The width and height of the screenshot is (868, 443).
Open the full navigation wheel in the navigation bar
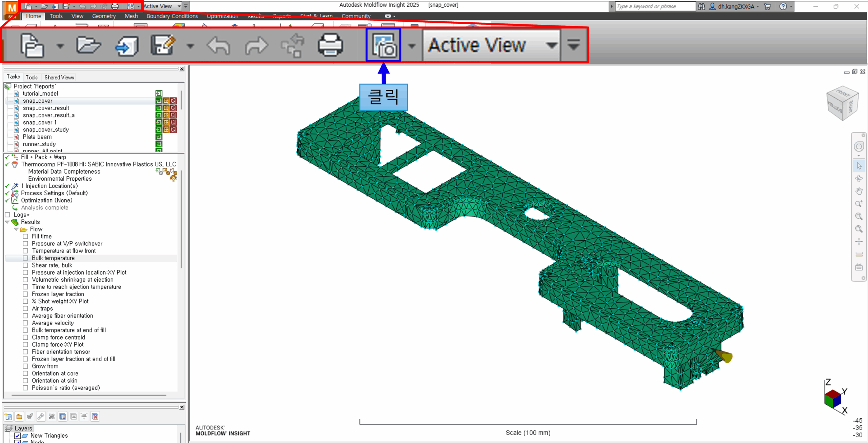[859, 146]
